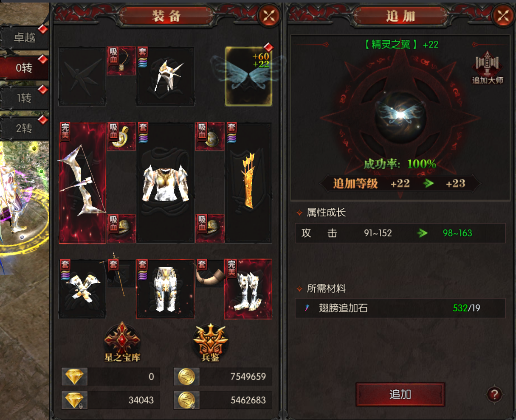Viewport: 516px width, 420px height.
Task: Open the question mark help button
Action: pyautogui.click(x=494, y=395)
